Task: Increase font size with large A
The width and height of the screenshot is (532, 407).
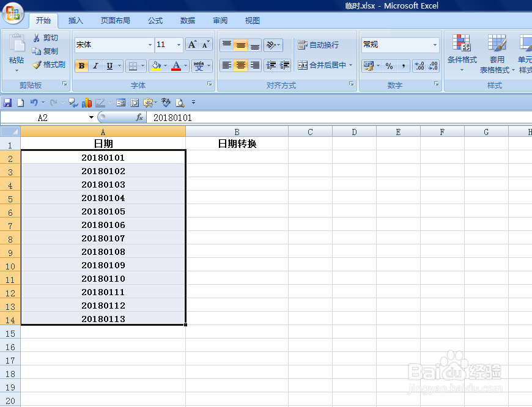Action: pos(192,45)
